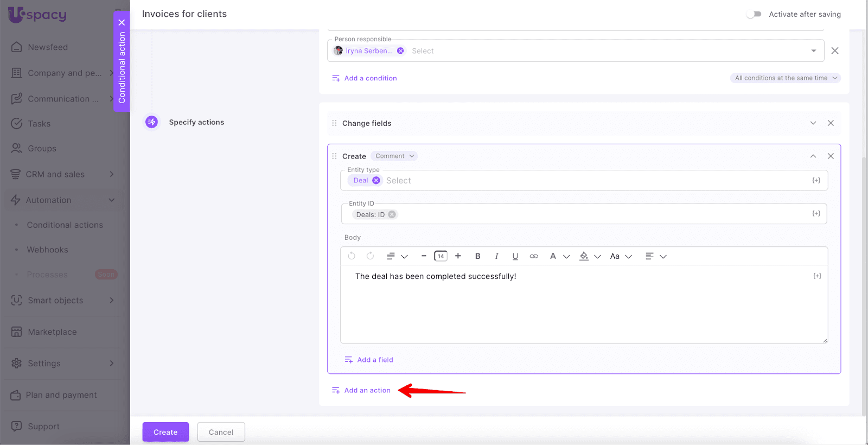Viewport: 868px width, 445px height.
Task: Open the fill color picker dropdown
Action: click(597, 257)
